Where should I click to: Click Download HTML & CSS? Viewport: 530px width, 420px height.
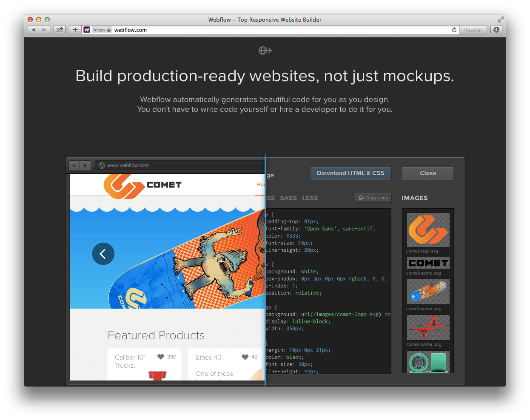coord(350,173)
